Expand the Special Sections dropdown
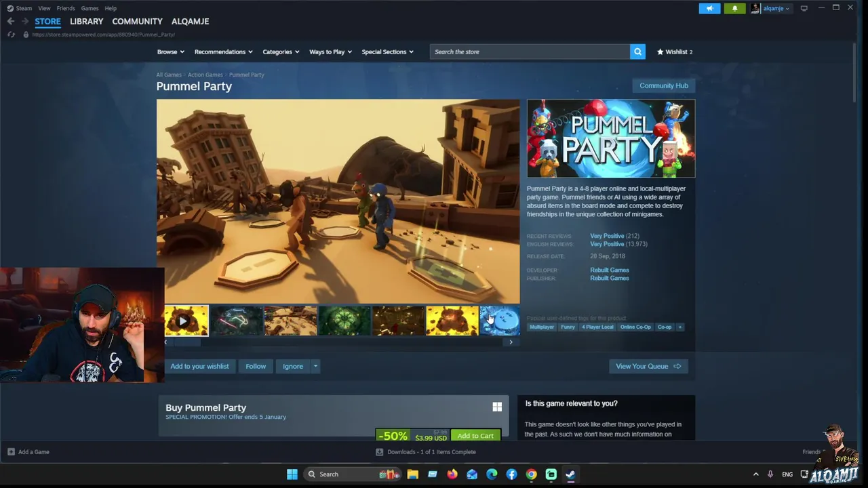Viewport: 868px width, 488px height. point(387,52)
